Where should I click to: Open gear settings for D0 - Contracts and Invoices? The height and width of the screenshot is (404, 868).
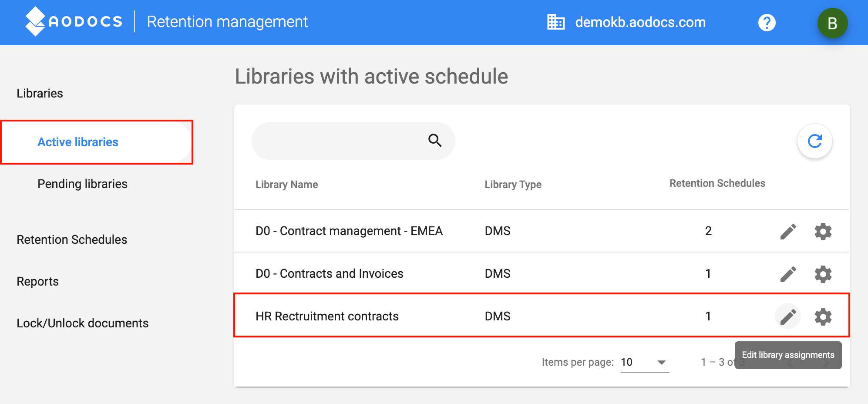coord(823,274)
